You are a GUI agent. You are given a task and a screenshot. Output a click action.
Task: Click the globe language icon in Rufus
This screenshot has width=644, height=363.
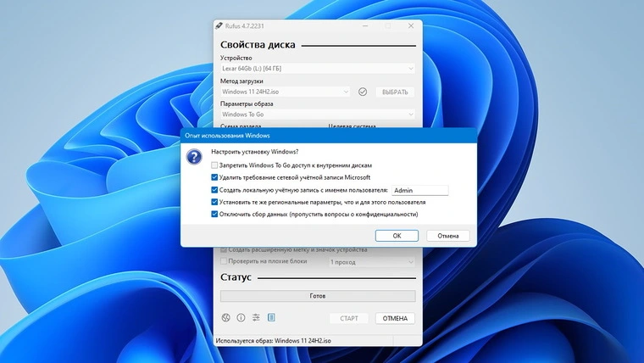pyautogui.click(x=226, y=318)
